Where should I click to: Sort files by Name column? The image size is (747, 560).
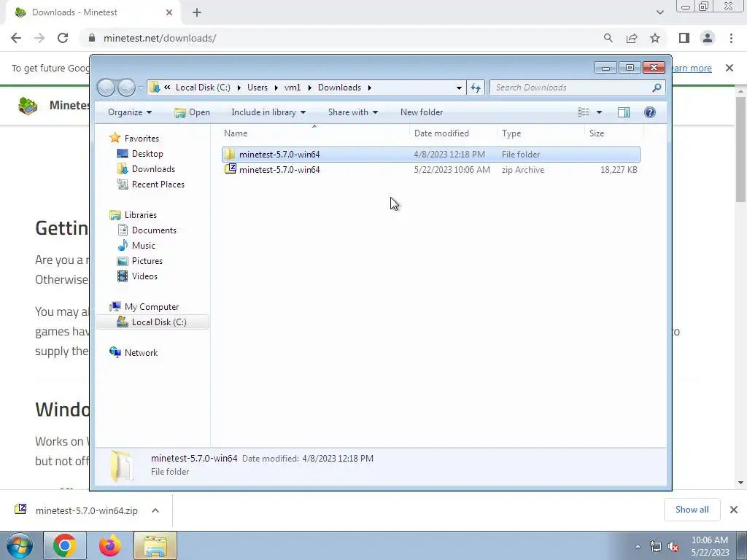tap(315, 133)
